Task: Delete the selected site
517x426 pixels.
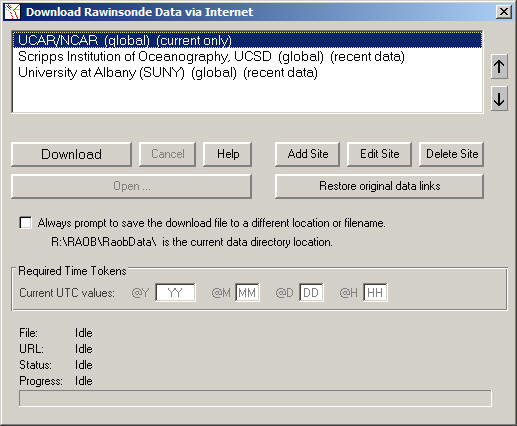Action: tap(452, 154)
